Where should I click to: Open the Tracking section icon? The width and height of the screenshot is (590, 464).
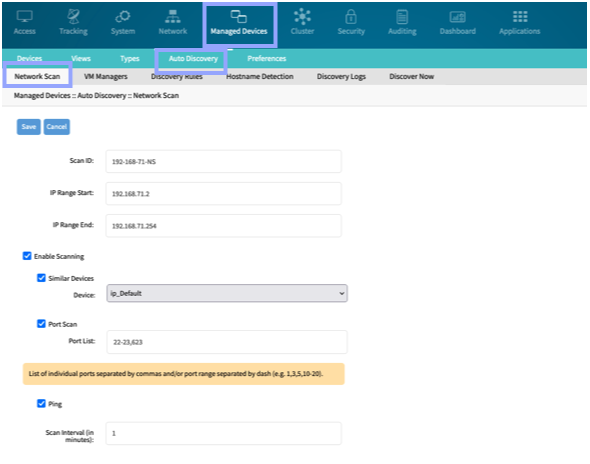73,17
